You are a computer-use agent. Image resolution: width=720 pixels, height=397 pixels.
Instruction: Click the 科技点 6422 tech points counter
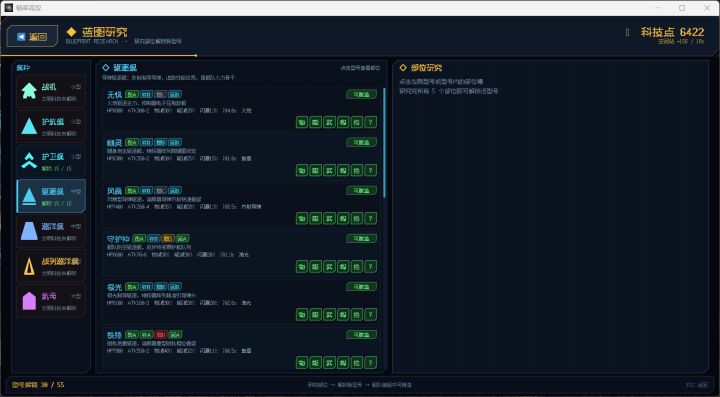[672, 32]
